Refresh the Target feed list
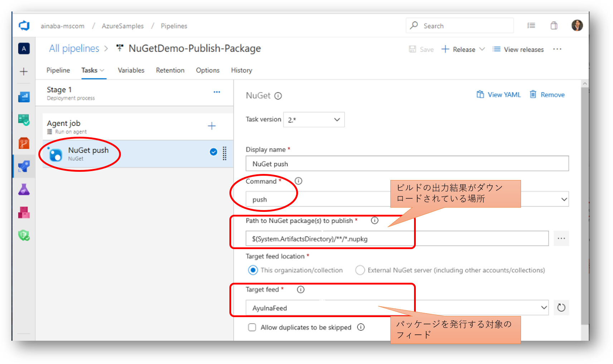The height and width of the screenshot is (364, 613). pos(561,307)
